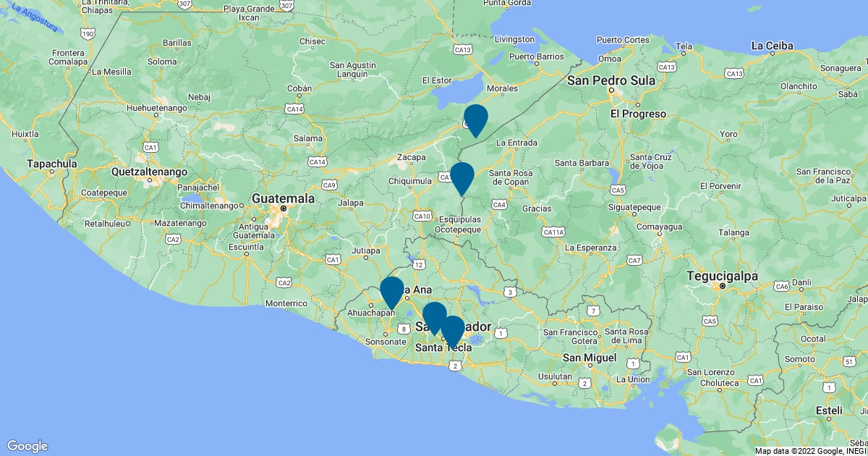This screenshot has width=868, height=456.
Task: Click the Guatemala city capital marker
Action: coord(284,209)
